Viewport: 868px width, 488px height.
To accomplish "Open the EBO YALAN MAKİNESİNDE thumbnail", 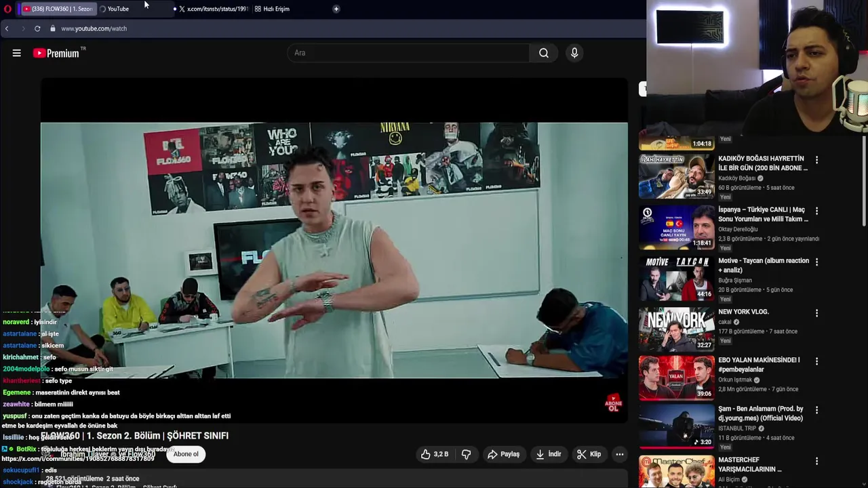I will 677,378.
